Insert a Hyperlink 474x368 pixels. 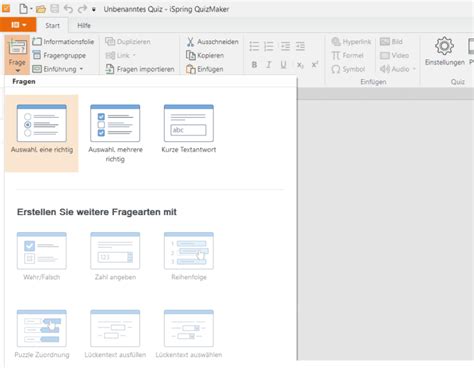351,42
